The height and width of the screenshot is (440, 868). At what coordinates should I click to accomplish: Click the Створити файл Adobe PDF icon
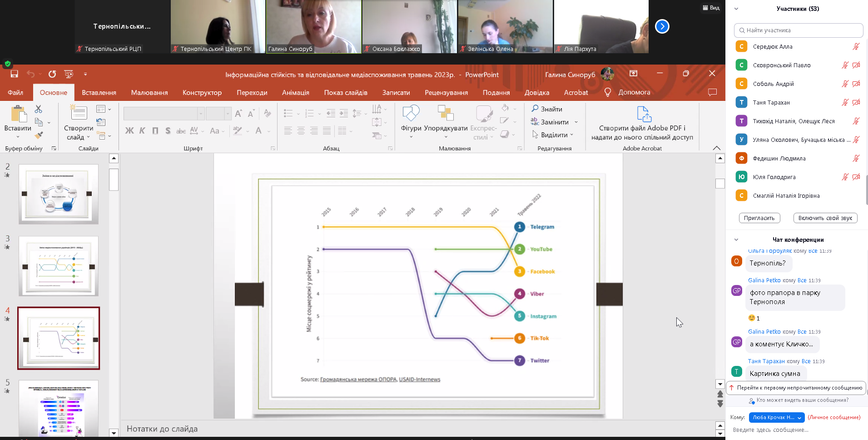pyautogui.click(x=644, y=114)
